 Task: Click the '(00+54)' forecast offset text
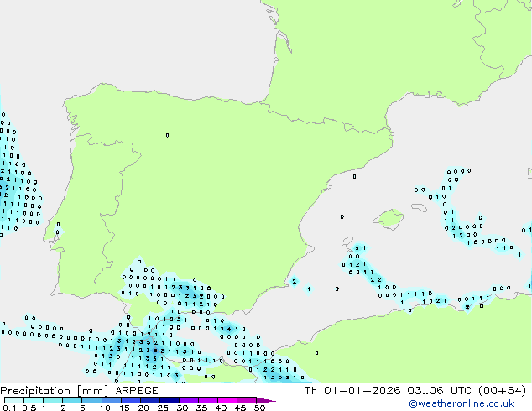(x=502, y=391)
